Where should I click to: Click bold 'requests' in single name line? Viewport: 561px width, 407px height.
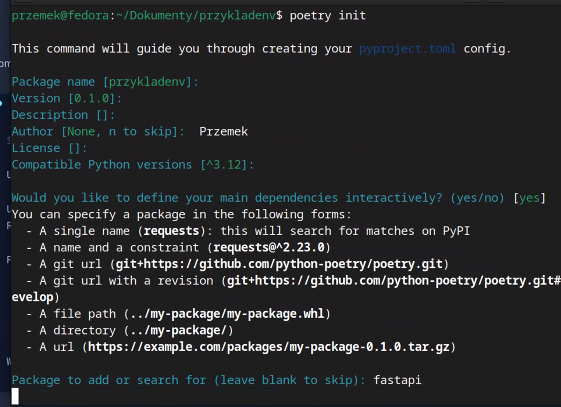tap(171, 231)
